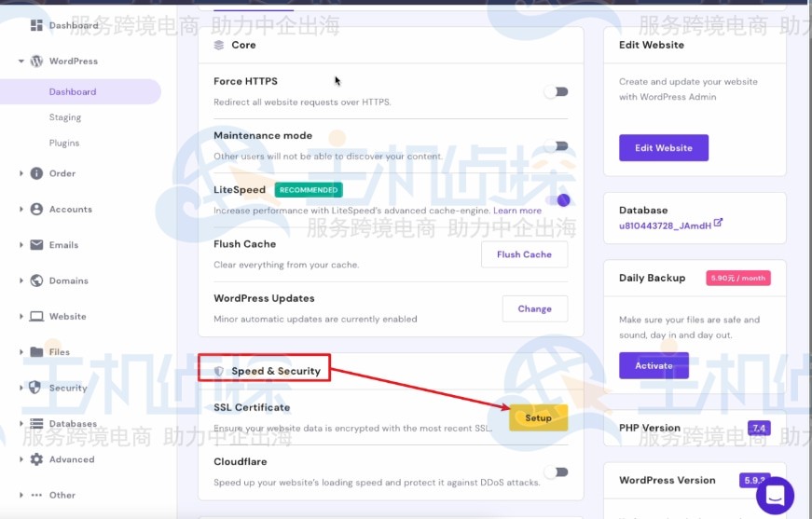Click the Order info icon
The image size is (812, 519).
pos(36,173)
